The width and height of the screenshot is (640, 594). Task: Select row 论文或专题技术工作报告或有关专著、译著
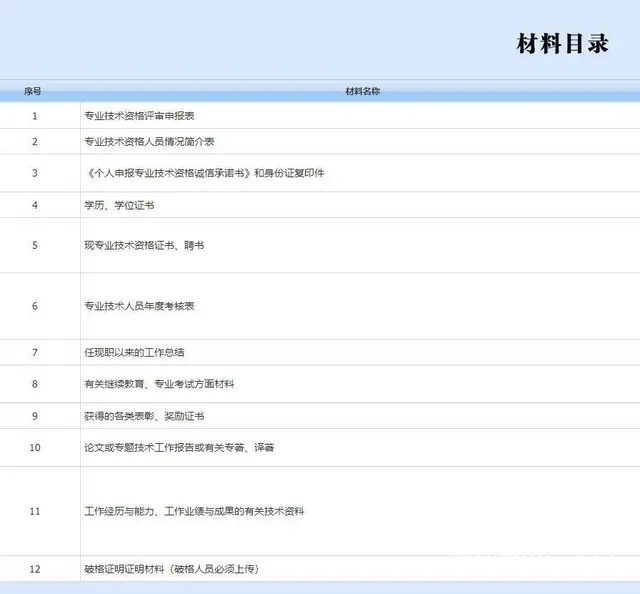320,447
